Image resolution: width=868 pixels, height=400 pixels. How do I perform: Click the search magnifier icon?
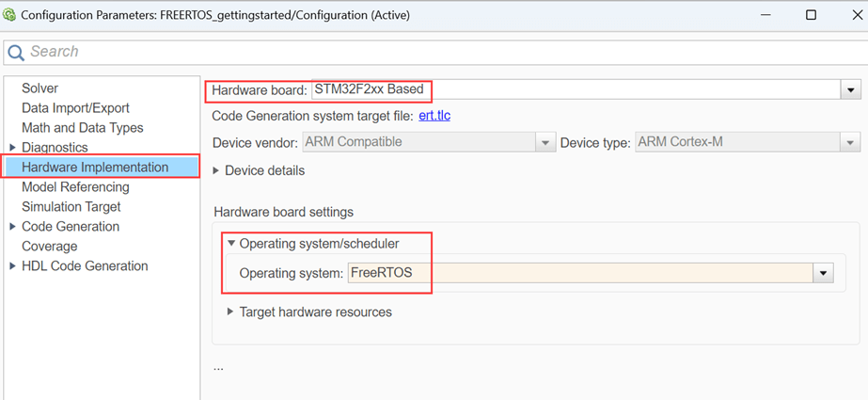pyautogui.click(x=15, y=52)
